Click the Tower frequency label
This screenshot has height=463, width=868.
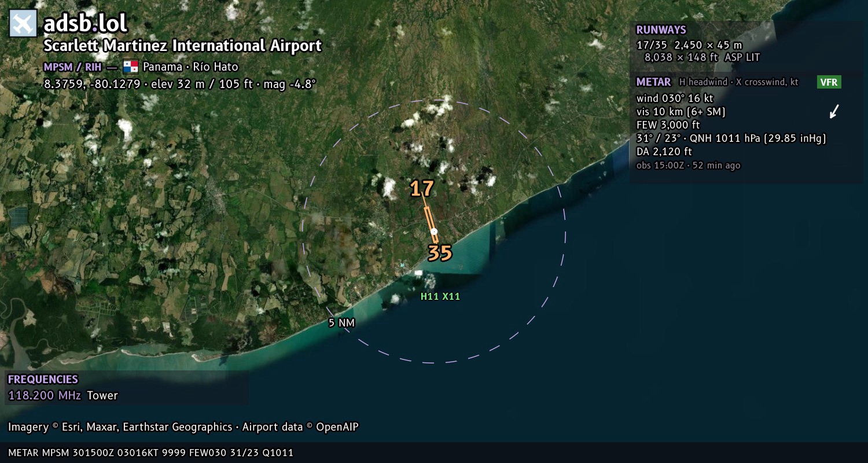pos(102,396)
